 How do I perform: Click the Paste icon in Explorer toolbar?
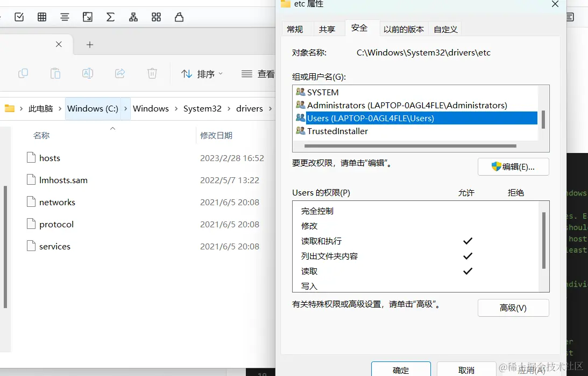(55, 73)
